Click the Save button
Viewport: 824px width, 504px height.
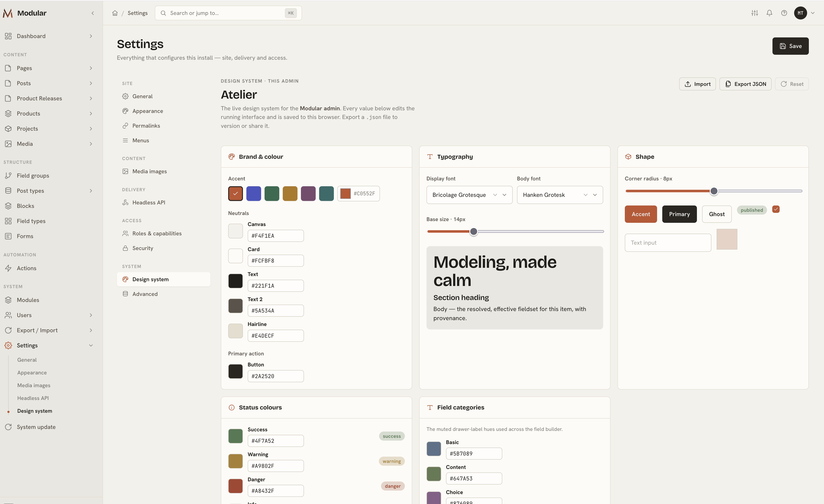pos(790,46)
